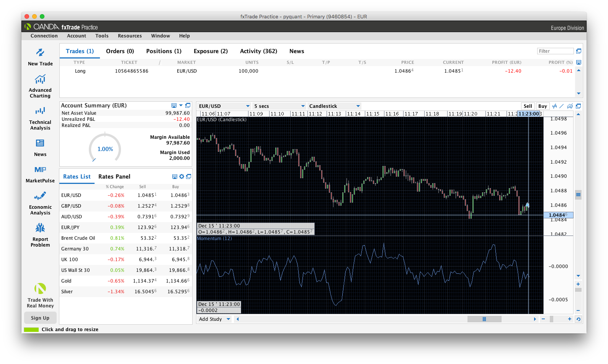The image size is (608, 364).
Task: Select the chart line drawing tool
Action: coord(562,106)
